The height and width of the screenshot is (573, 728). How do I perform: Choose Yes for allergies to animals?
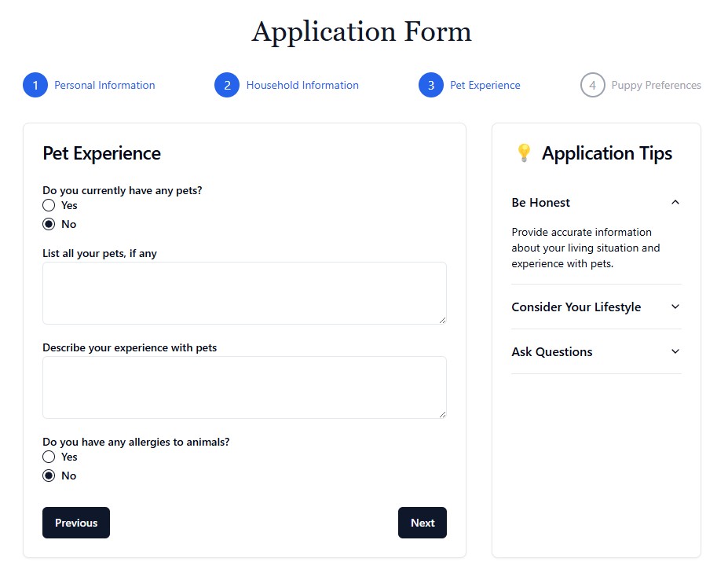(49, 457)
